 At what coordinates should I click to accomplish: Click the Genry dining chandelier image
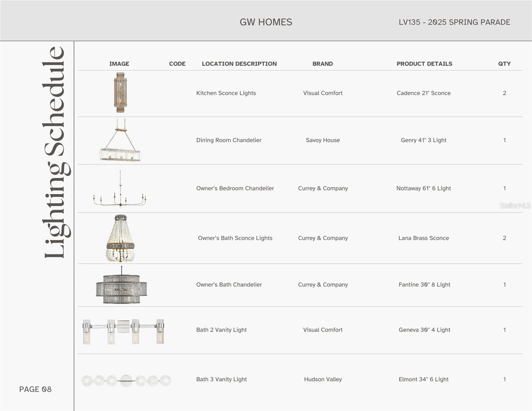point(120,140)
